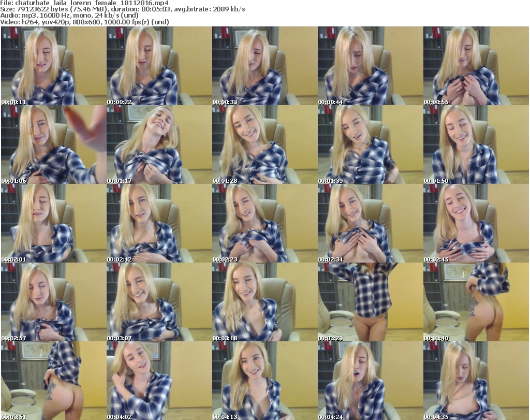Open the frame stamped 00:04:02
This screenshot has width=530, height=420.
click(x=159, y=381)
